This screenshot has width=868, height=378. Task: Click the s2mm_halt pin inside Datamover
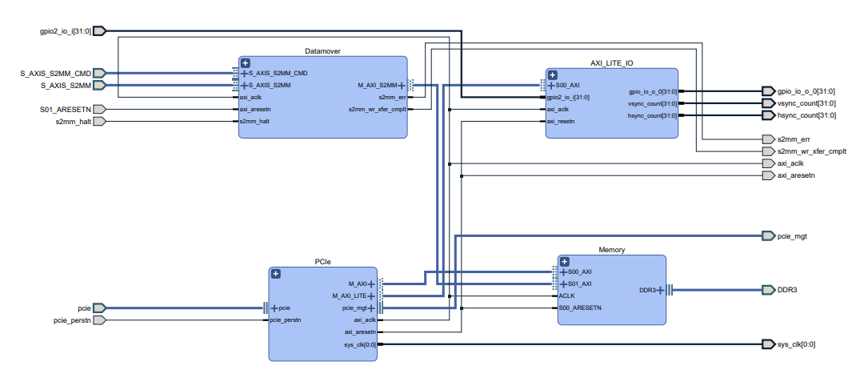pos(254,121)
